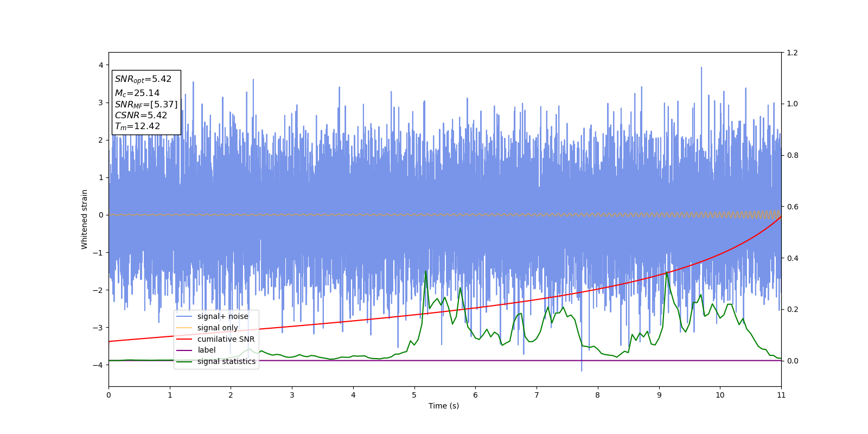Image resolution: width=868 pixels, height=434 pixels.
Task: Click right-axis tick label 0.0
Action: pyautogui.click(x=793, y=361)
